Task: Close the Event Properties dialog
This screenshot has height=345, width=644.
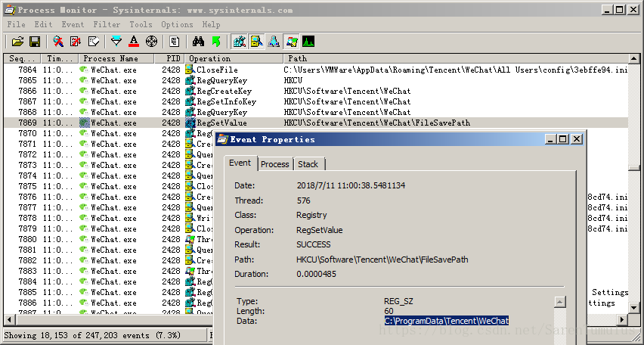Action: click(x=577, y=139)
